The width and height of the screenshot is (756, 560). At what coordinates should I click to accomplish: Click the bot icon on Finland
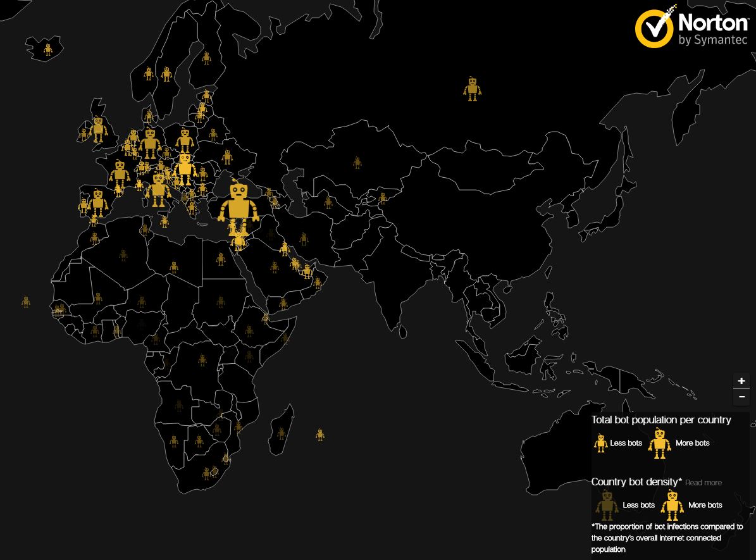click(206, 58)
